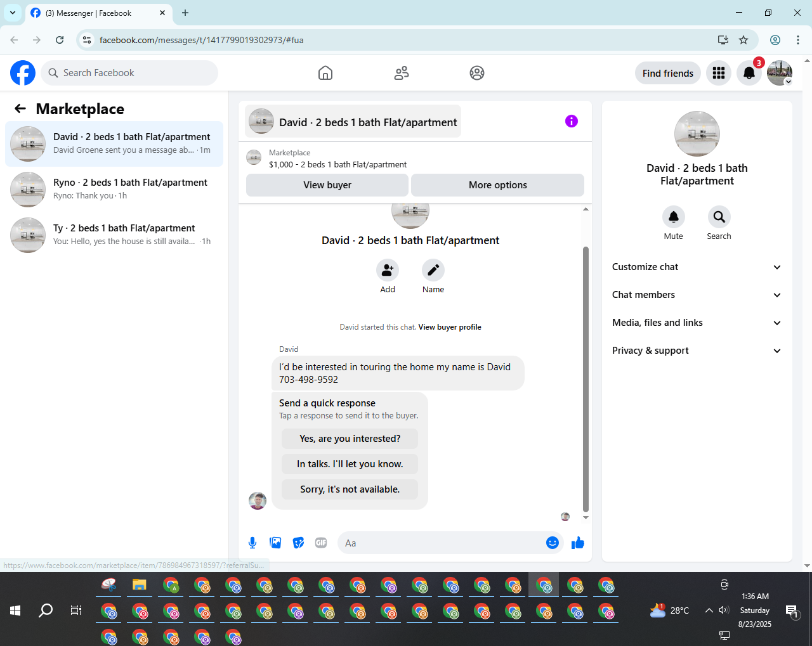Open Task View on the taskbar
The width and height of the screenshot is (812, 646).
[x=76, y=610]
